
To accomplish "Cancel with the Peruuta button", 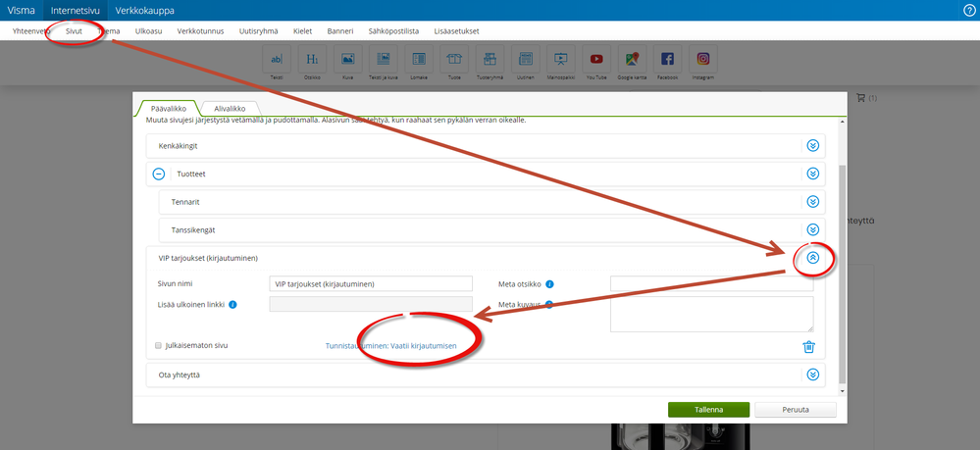I will coord(796,410).
